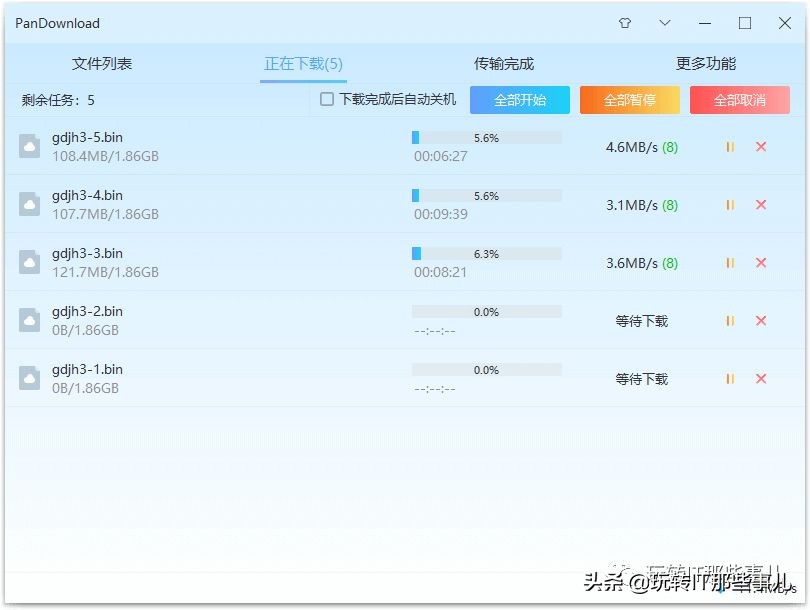Click the file icon beside gdjh3-1.bin
Image resolution: width=810 pixels, height=610 pixels.
click(28, 379)
